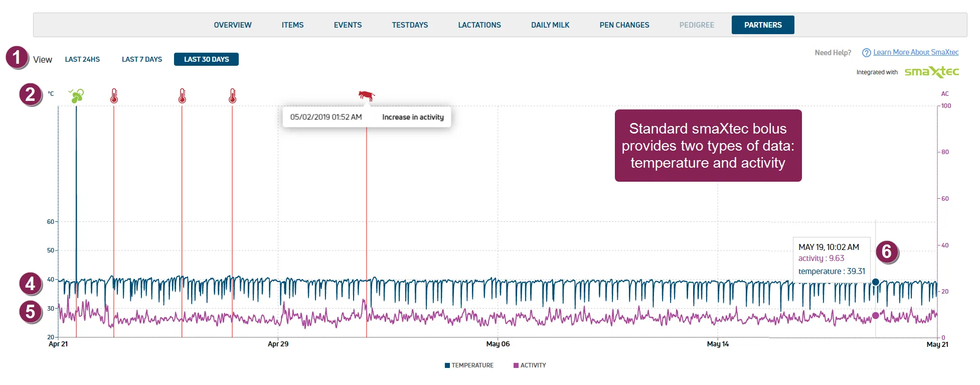This screenshot has width=980, height=385.
Task: Click the "temperature : 39.31" value
Action: pos(832,272)
